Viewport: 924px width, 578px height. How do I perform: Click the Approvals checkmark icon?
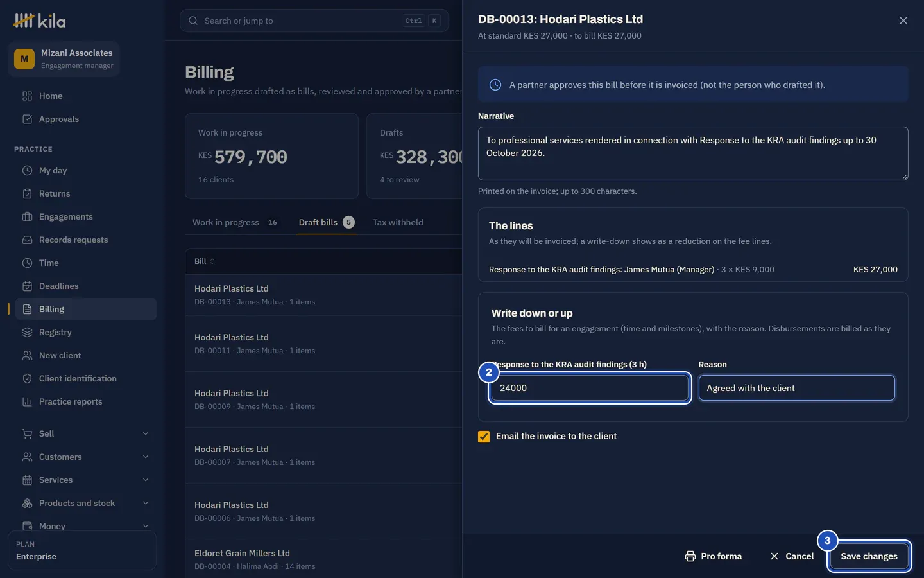(27, 119)
